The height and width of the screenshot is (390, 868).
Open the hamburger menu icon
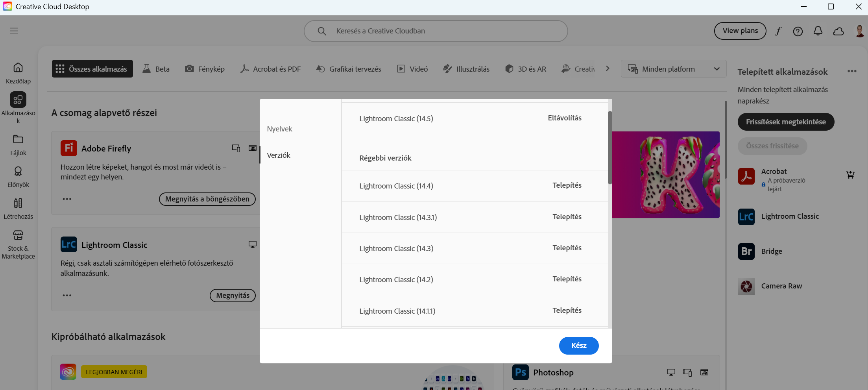tap(14, 31)
